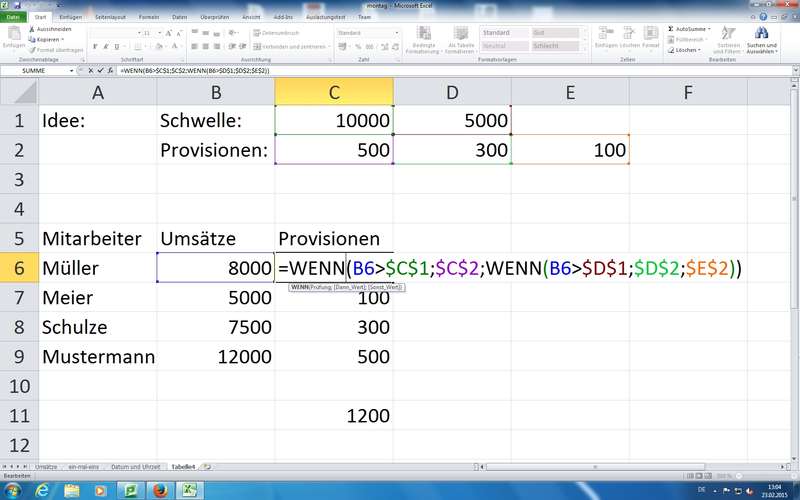Select row 9 header

click(19, 356)
